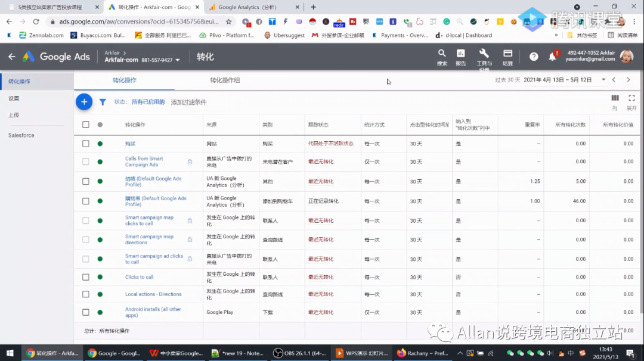This screenshot has height=361, width=644.
Task: Click the filter funnel icon
Action: 103,102
